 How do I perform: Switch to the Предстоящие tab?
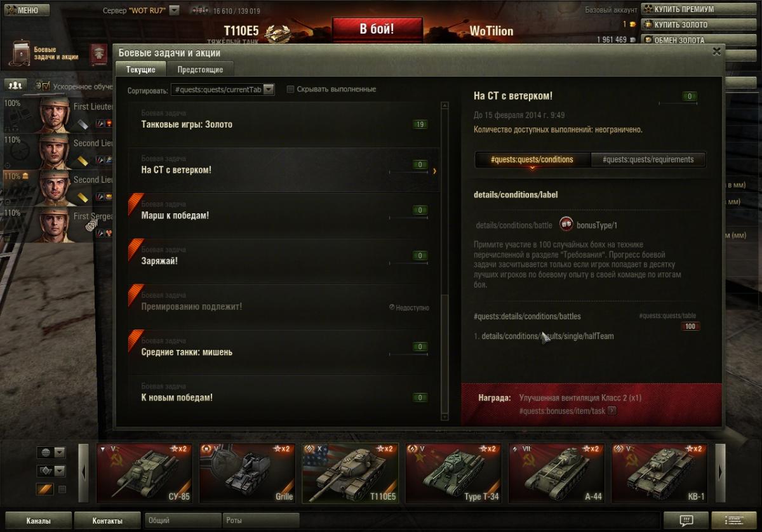coord(200,69)
